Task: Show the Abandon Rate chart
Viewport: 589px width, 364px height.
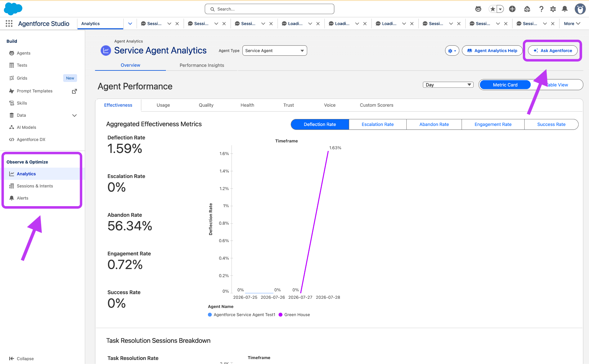Action: coord(434,124)
